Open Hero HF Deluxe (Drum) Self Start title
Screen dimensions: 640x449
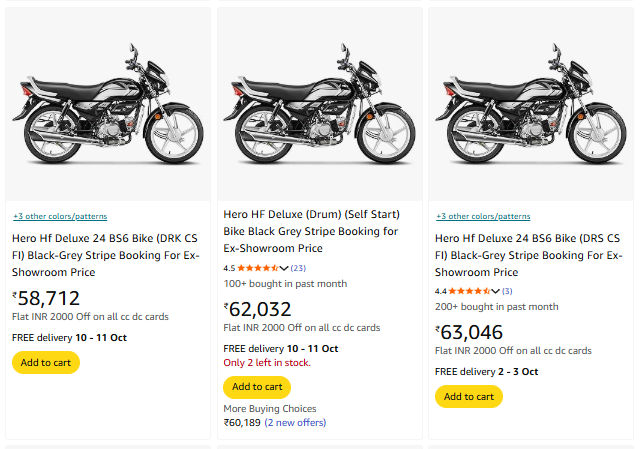click(x=311, y=231)
